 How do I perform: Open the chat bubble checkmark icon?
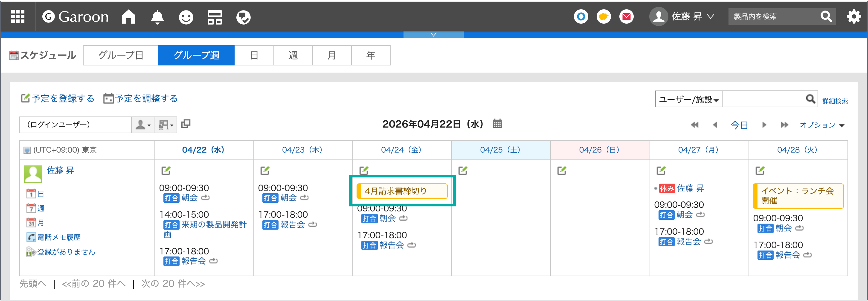[x=243, y=17]
